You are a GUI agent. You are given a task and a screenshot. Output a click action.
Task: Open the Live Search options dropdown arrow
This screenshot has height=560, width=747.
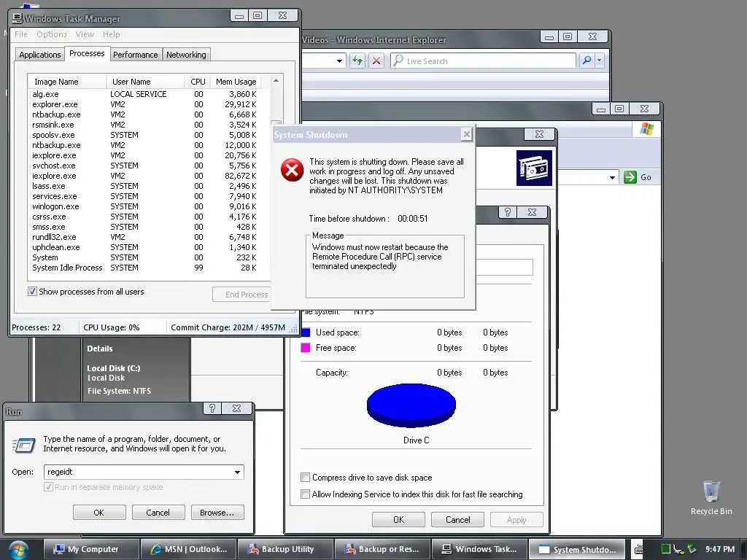(x=600, y=61)
